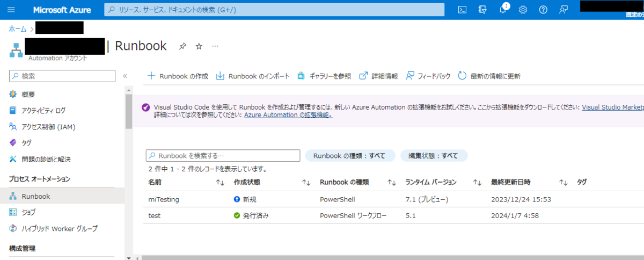
Task: Click the 5.1 runtime version cell
Action: [x=411, y=216]
